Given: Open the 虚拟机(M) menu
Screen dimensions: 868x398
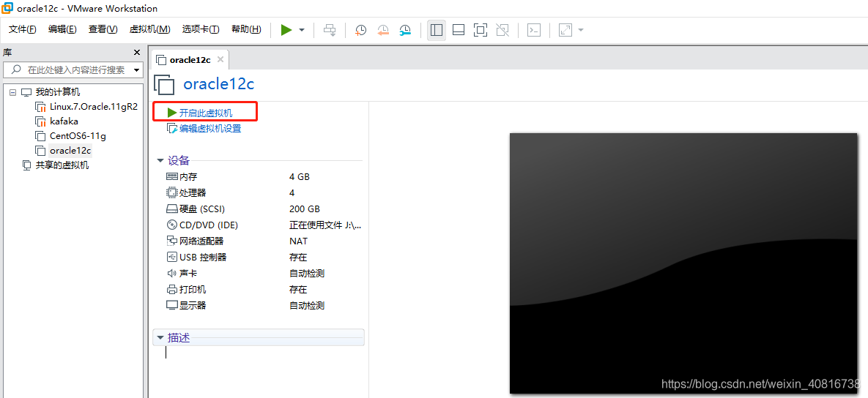Looking at the screenshot, I should point(149,29).
